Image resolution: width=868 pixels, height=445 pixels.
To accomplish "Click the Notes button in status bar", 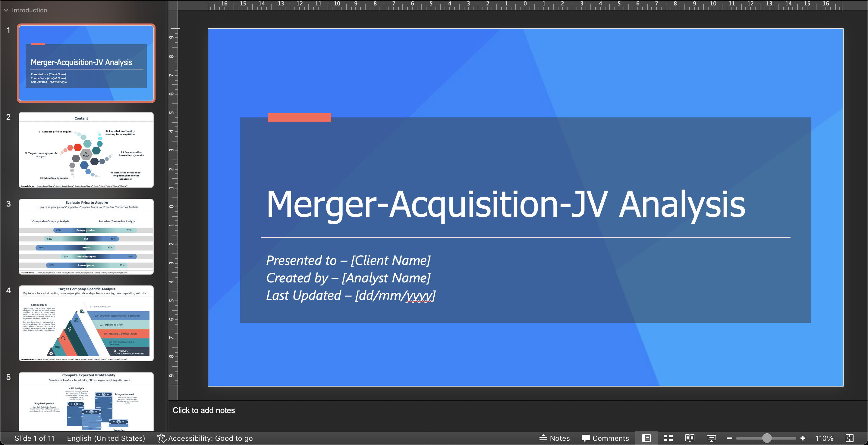I will (554, 438).
